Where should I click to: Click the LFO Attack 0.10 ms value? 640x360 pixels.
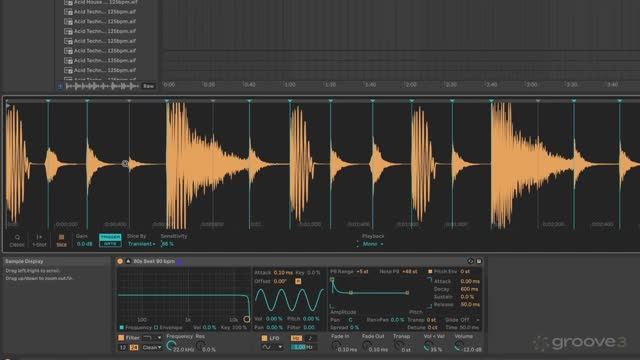(x=283, y=273)
